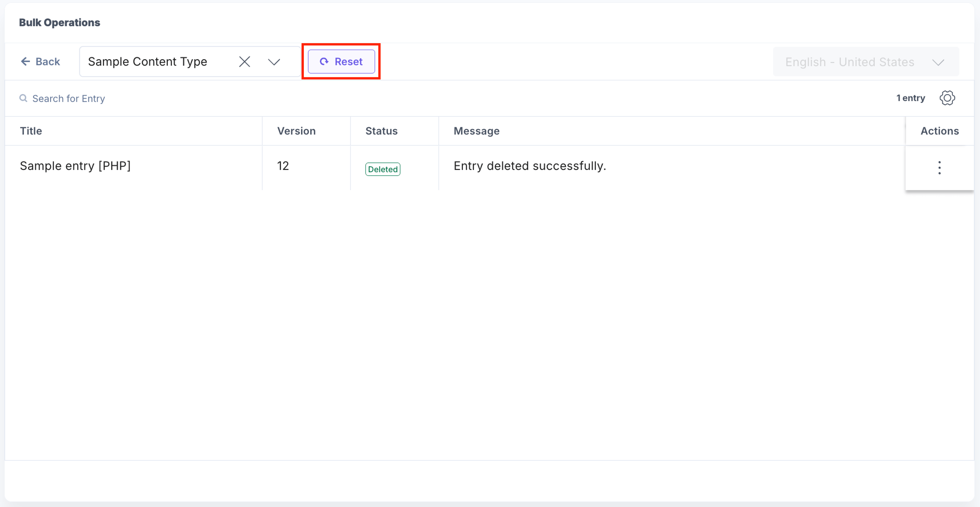The width and height of the screenshot is (980, 507).
Task: Open the actions menu for Sample entry [PHP]
Action: [939, 168]
